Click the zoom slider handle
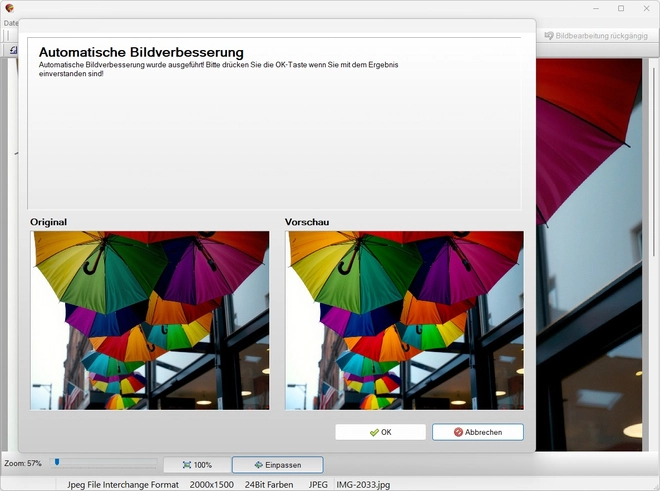Viewport: 660px width, 491px height. [57, 462]
